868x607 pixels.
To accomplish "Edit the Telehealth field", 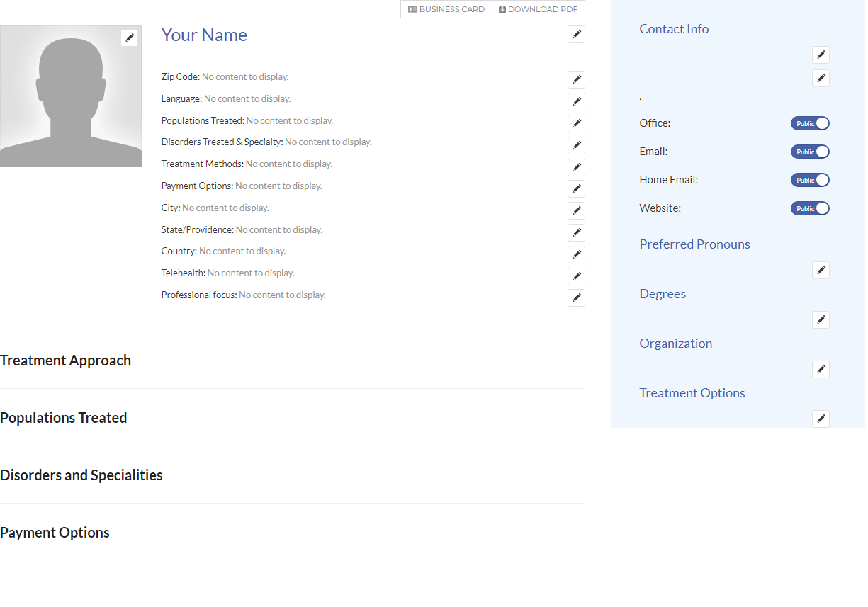I will (x=576, y=276).
